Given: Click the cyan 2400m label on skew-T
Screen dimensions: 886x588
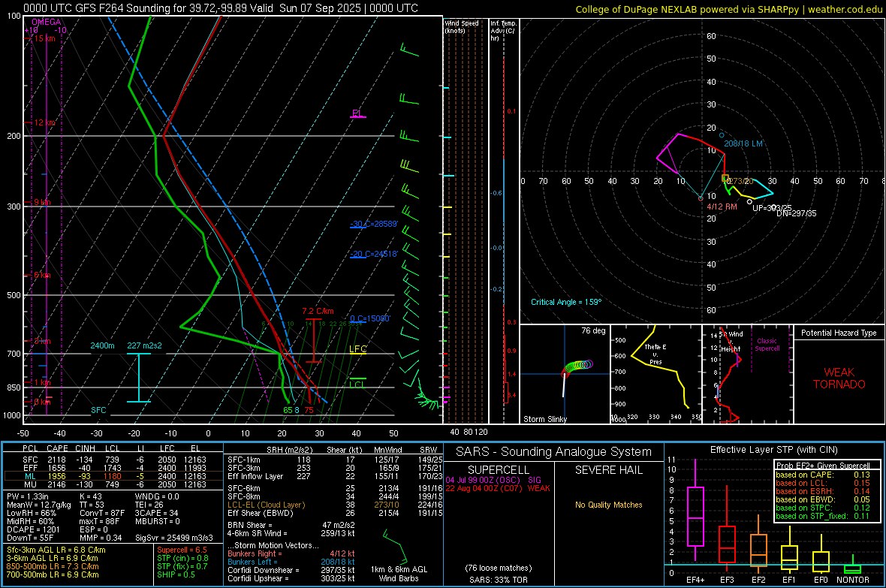Looking at the screenshot, I should 102,345.
